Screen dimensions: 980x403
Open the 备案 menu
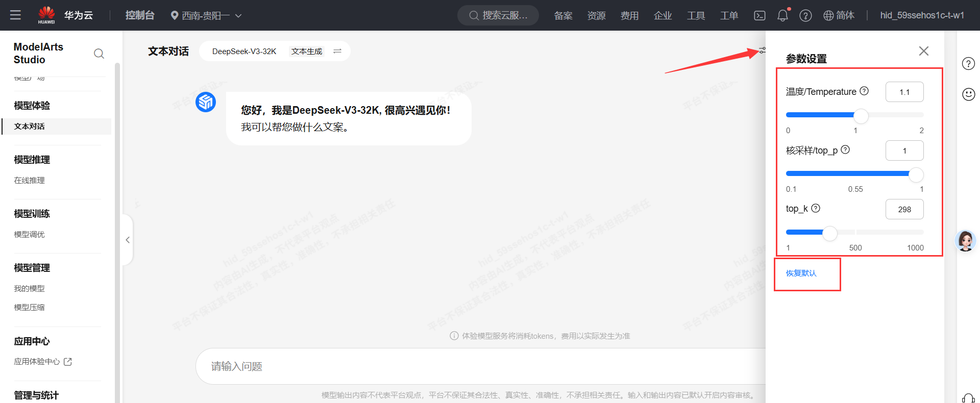tap(563, 16)
